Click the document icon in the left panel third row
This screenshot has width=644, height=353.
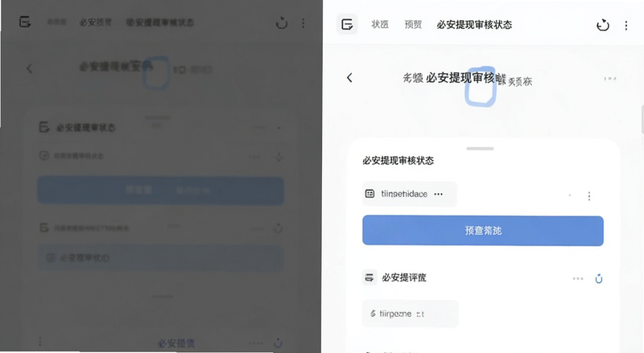tap(44, 227)
